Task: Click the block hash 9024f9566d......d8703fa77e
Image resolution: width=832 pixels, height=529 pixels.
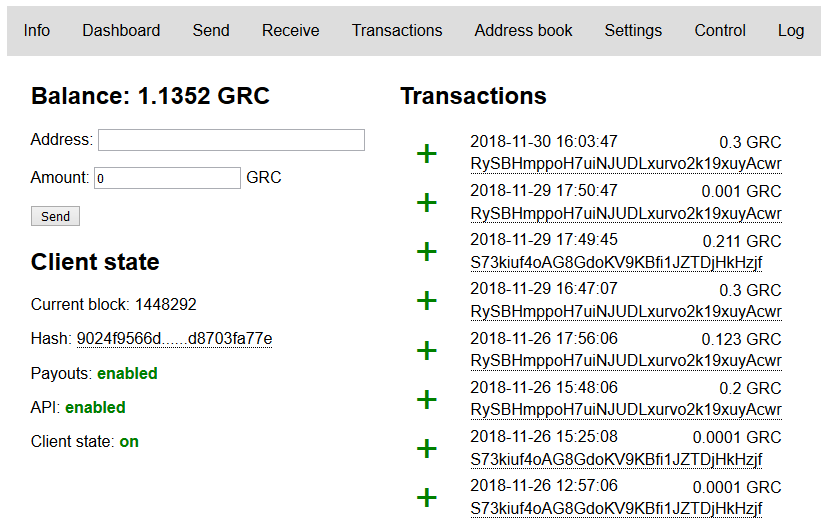Action: point(175,339)
